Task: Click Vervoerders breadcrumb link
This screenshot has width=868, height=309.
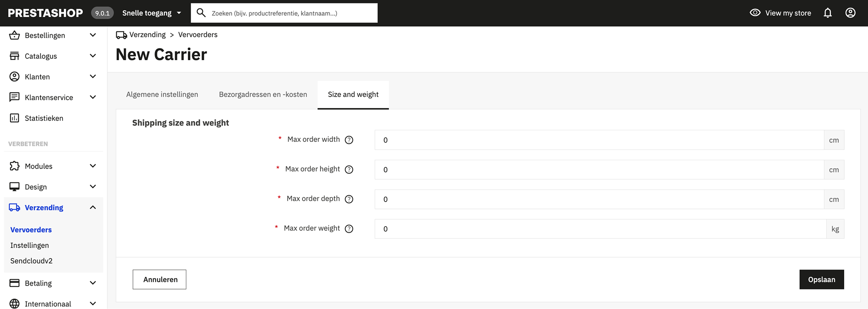Action: pos(198,35)
